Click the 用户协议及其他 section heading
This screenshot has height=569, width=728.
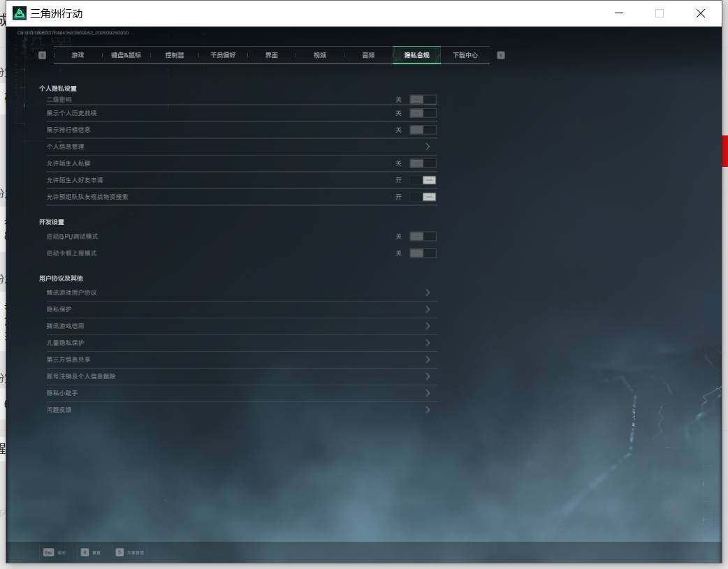pos(61,279)
